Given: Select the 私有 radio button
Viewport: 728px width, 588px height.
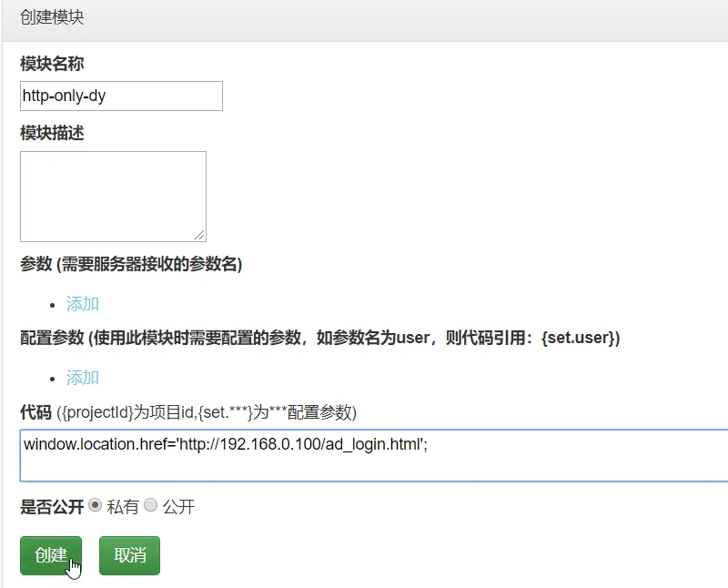Looking at the screenshot, I should click(x=96, y=505).
